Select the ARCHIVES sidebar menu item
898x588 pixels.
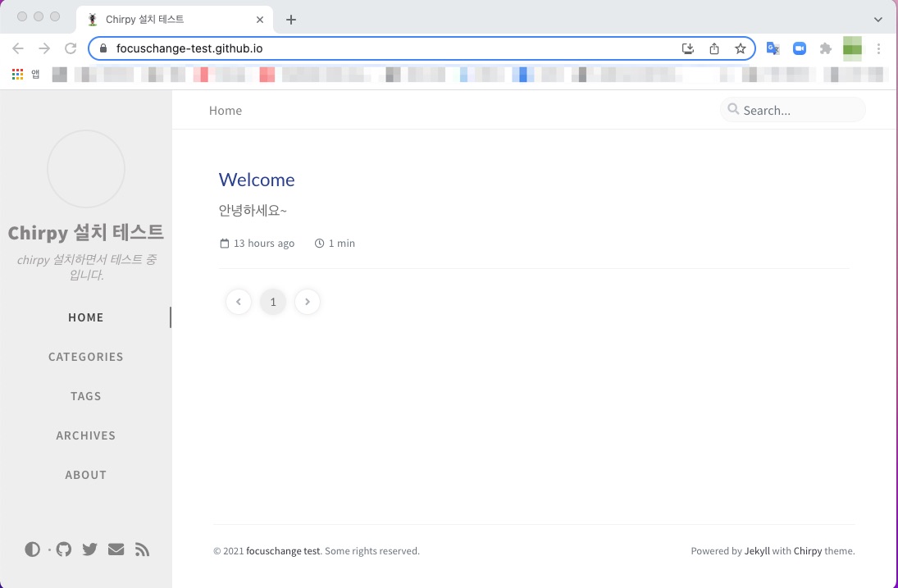click(x=86, y=435)
